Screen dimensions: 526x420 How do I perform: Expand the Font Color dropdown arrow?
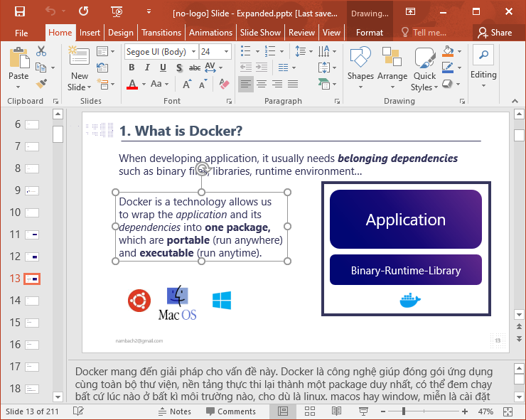(144, 84)
